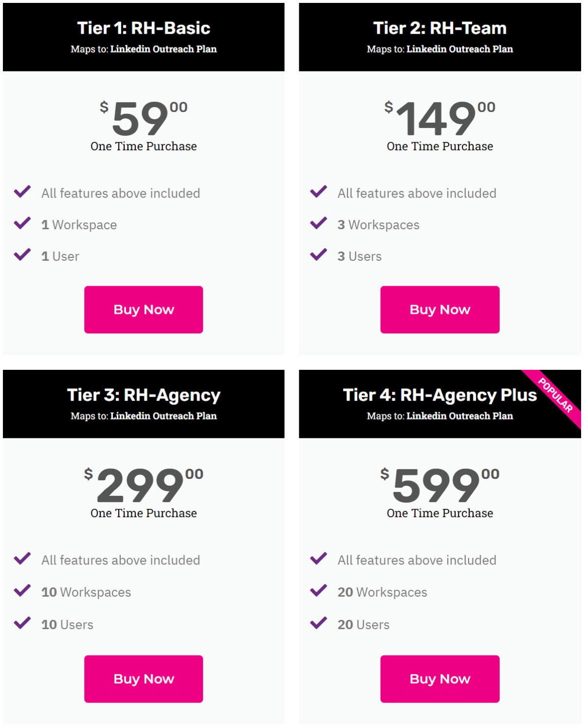Click the Tier 2: RH-Team heading
The height and width of the screenshot is (728, 584).
[x=440, y=28]
